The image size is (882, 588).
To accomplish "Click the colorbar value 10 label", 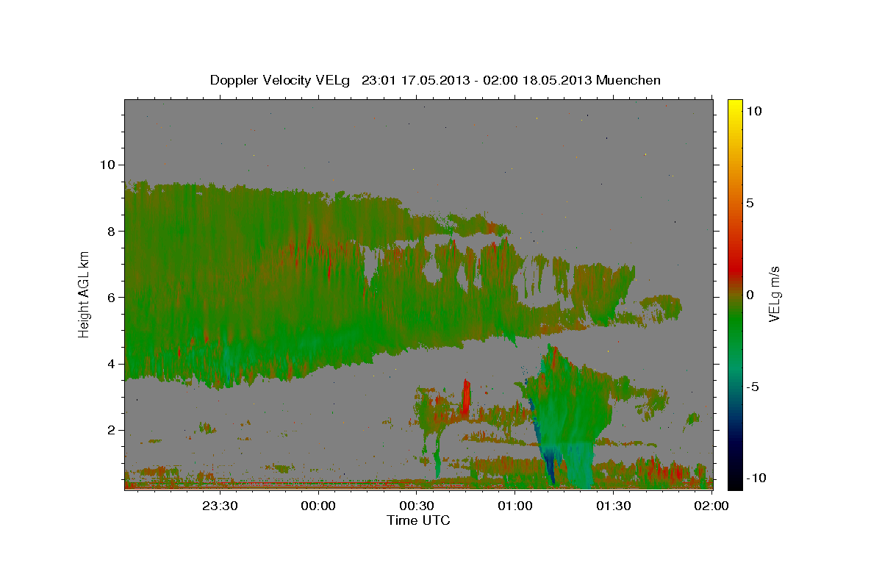I will (753, 111).
